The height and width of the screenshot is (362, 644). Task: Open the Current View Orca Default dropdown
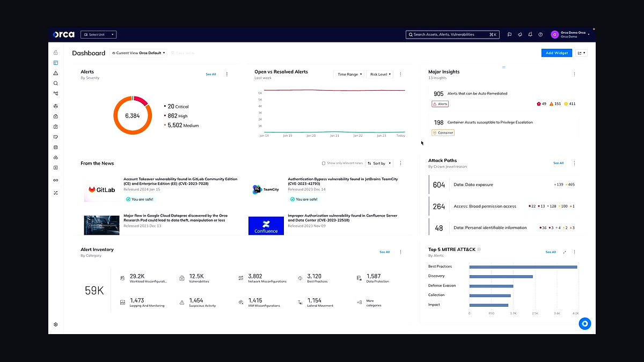click(138, 53)
